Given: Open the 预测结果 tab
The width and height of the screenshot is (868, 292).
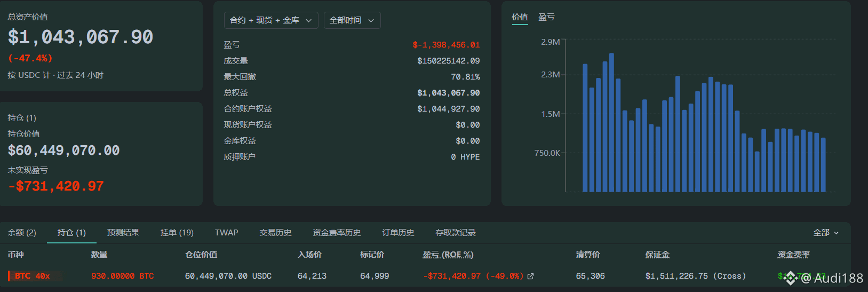Looking at the screenshot, I should point(123,233).
